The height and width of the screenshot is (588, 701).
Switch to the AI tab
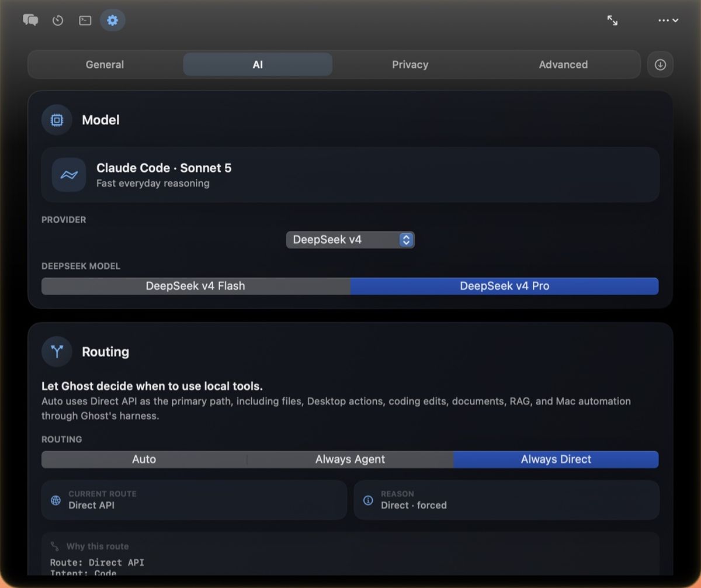coord(258,64)
